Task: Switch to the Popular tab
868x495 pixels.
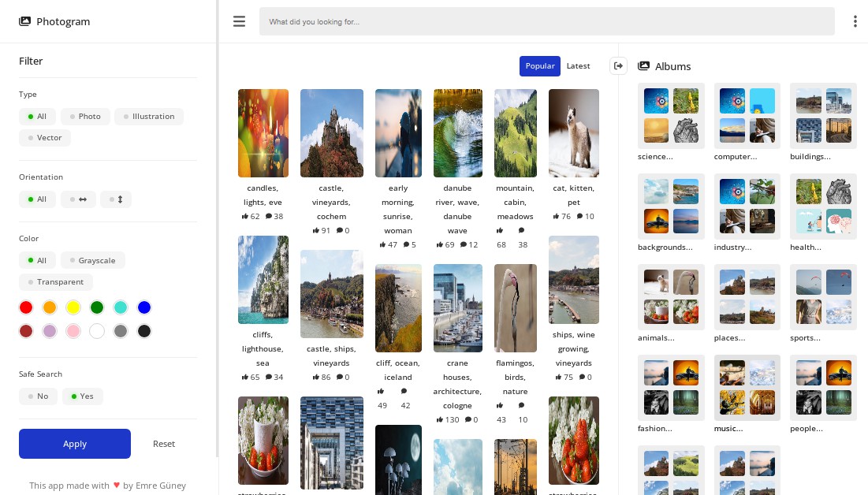Action: [x=539, y=66]
